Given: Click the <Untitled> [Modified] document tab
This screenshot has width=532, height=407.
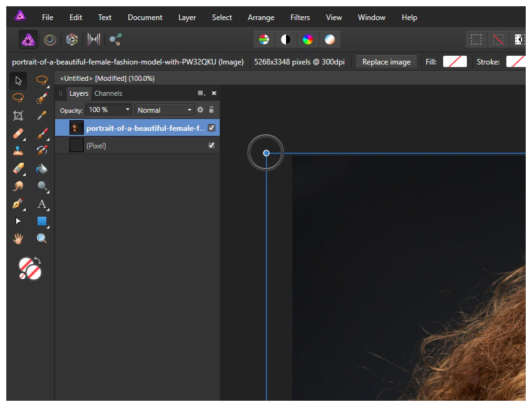Looking at the screenshot, I should pyautogui.click(x=107, y=78).
